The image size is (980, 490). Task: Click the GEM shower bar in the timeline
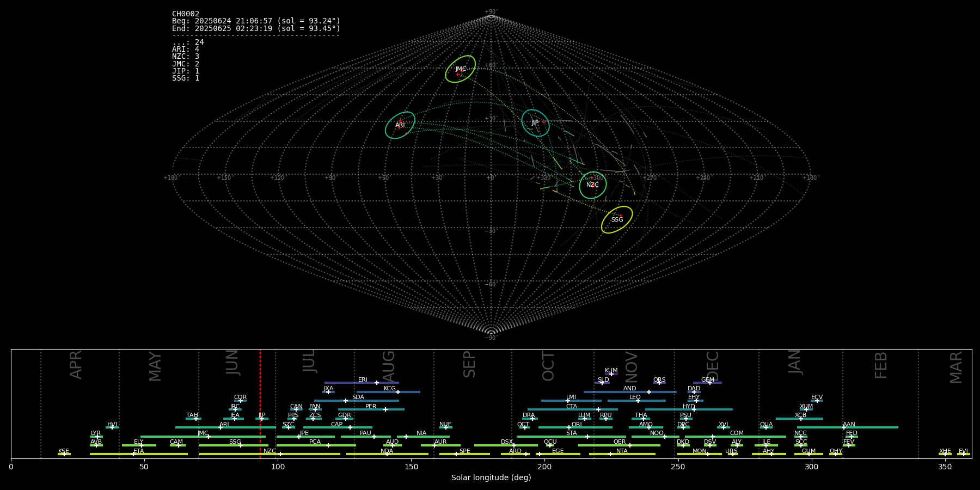click(707, 383)
